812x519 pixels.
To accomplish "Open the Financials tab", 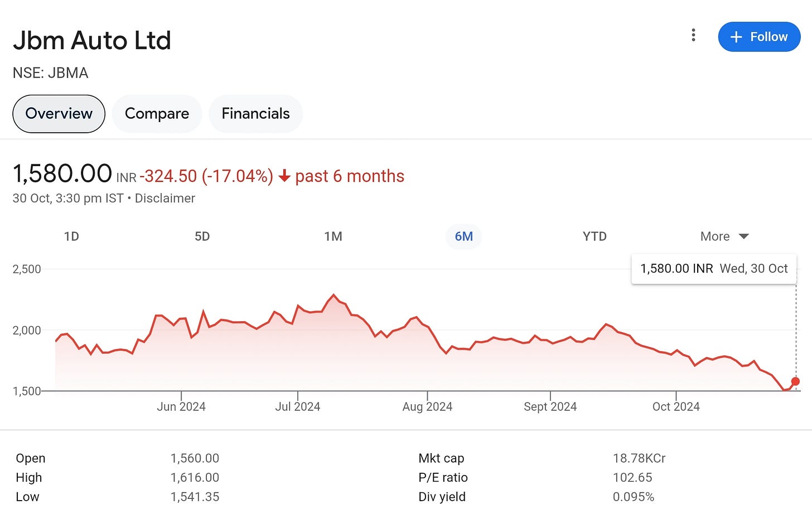I will click(x=255, y=114).
